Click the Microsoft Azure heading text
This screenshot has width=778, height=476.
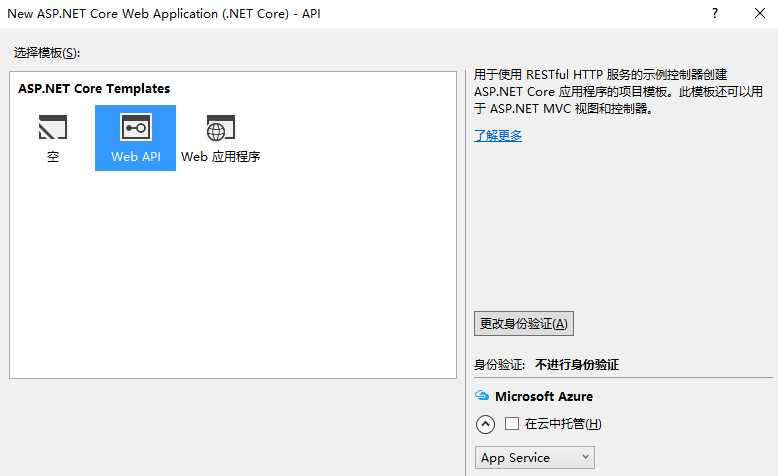[544, 396]
